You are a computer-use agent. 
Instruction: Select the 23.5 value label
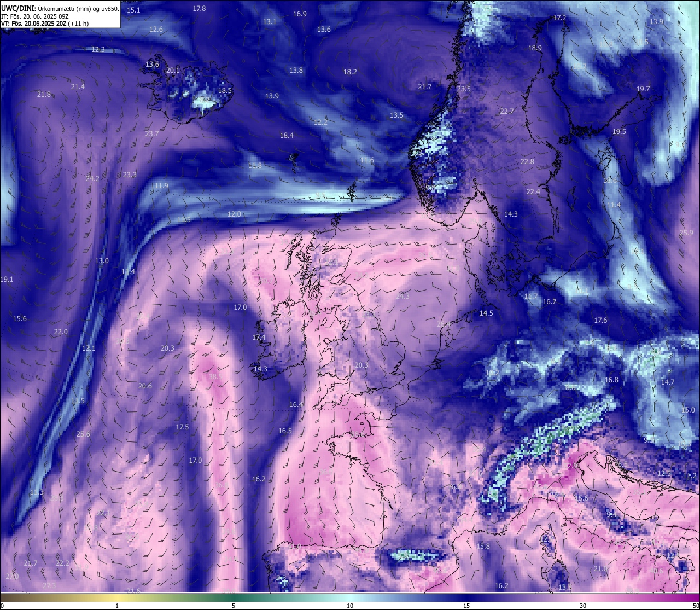464,89
